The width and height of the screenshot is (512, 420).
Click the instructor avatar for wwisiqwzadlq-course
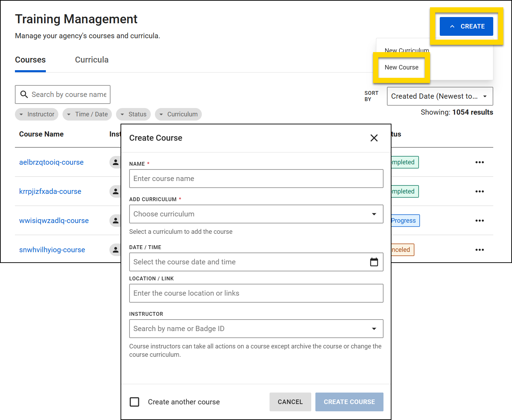coord(116,221)
